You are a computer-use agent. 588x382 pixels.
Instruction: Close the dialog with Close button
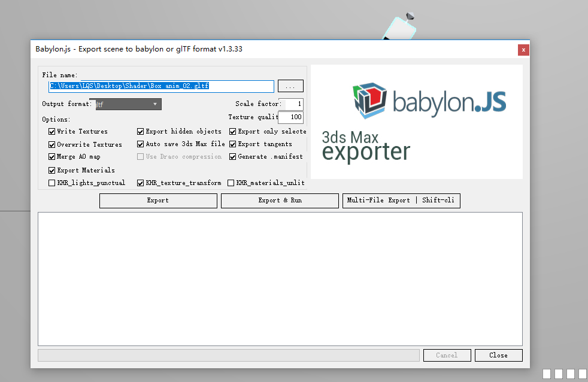498,355
